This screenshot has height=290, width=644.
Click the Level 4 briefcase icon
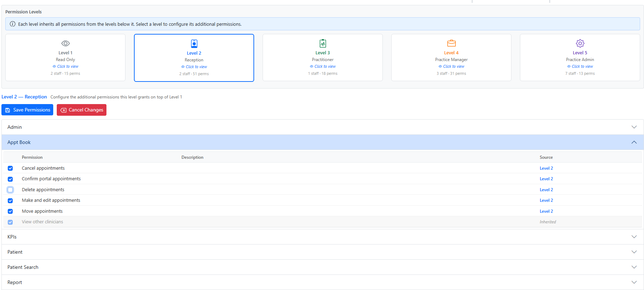(x=452, y=43)
